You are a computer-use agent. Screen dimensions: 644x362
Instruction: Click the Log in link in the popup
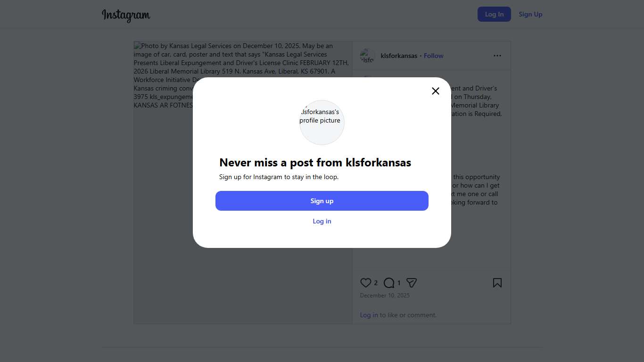click(322, 221)
